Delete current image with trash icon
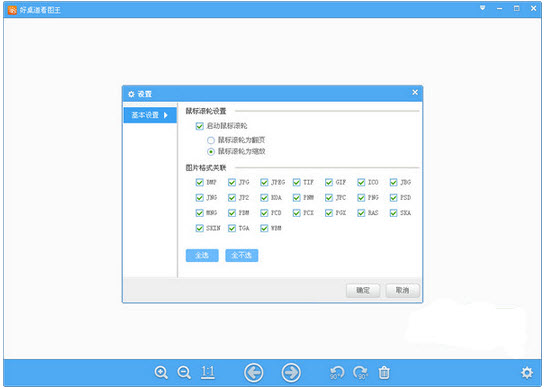The height and width of the screenshot is (389, 544). [x=384, y=373]
